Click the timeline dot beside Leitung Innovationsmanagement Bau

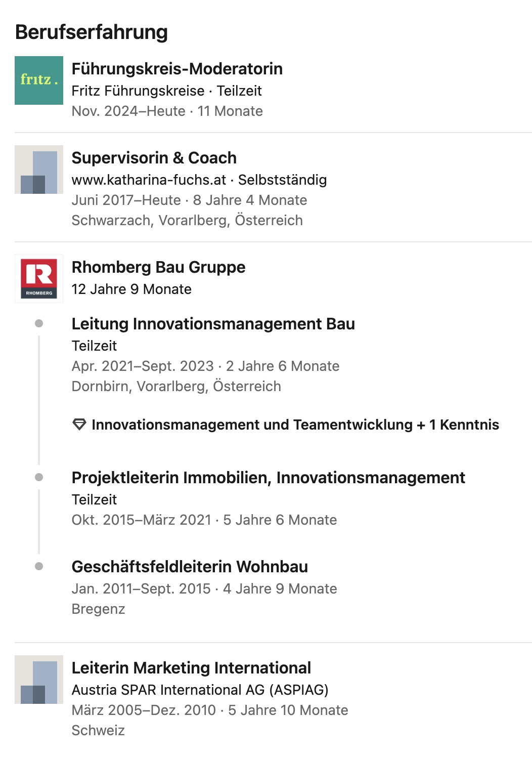point(39,323)
